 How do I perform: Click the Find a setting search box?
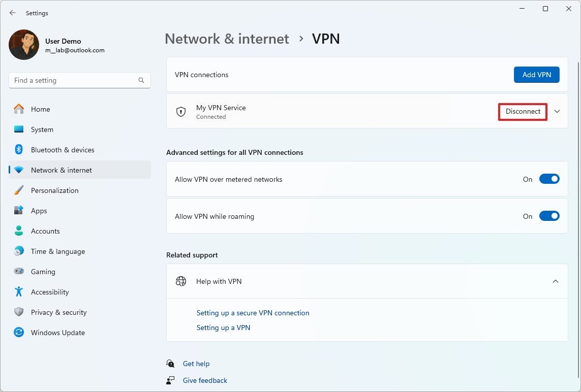pos(79,80)
